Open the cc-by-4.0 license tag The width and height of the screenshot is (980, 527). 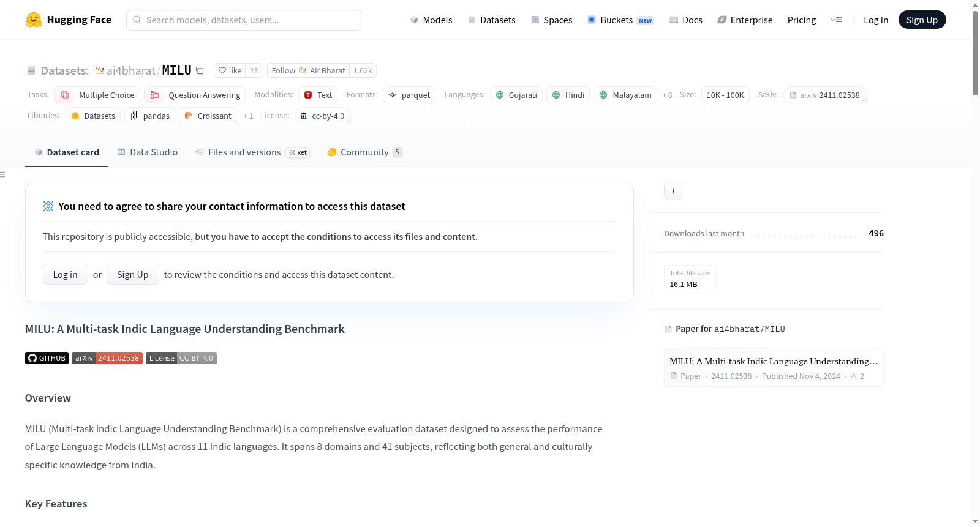pos(323,116)
